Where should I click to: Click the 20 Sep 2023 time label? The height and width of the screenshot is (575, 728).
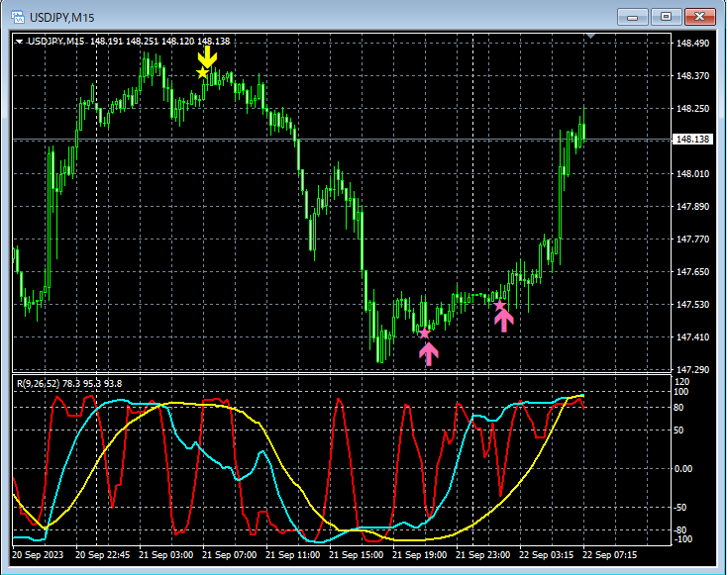click(38, 555)
